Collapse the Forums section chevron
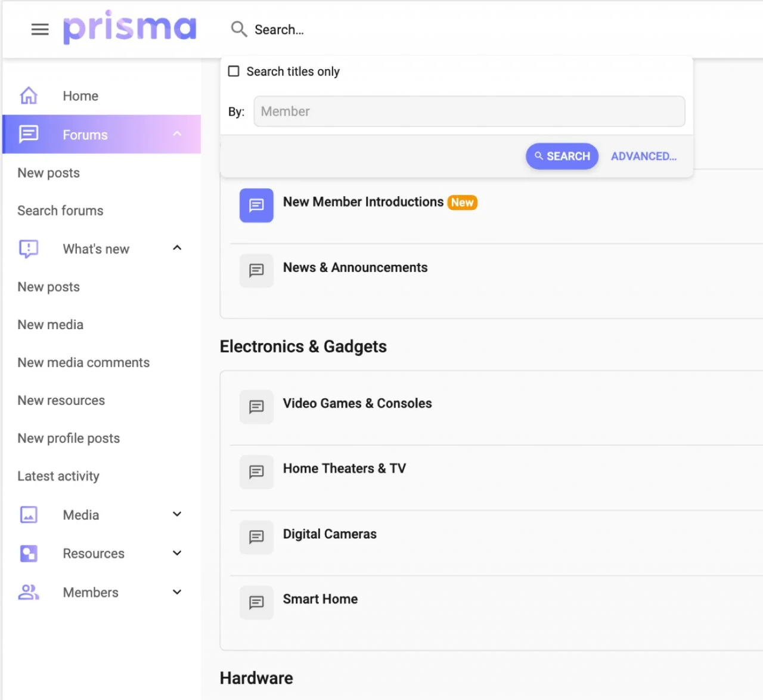This screenshot has height=700, width=763. pos(177,134)
